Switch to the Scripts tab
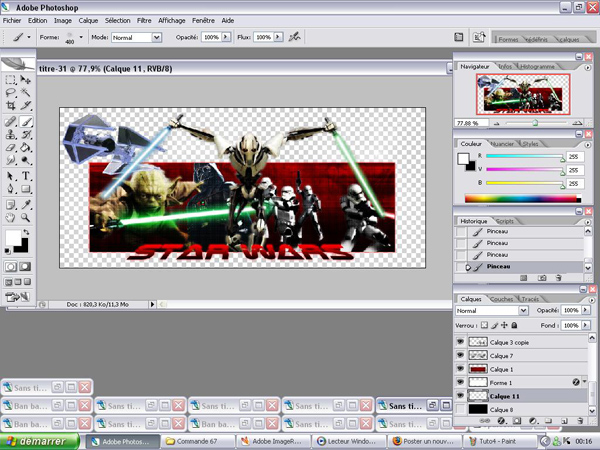600x450 pixels. [505, 221]
